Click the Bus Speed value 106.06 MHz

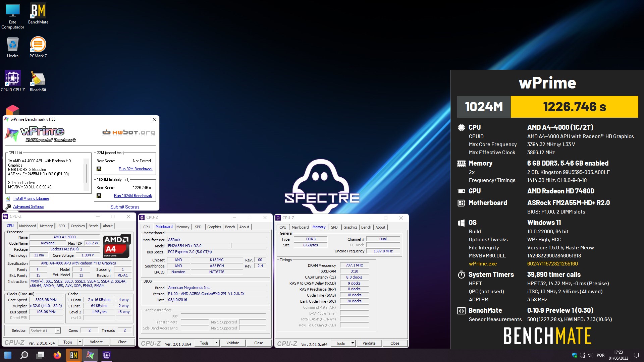[46, 312]
